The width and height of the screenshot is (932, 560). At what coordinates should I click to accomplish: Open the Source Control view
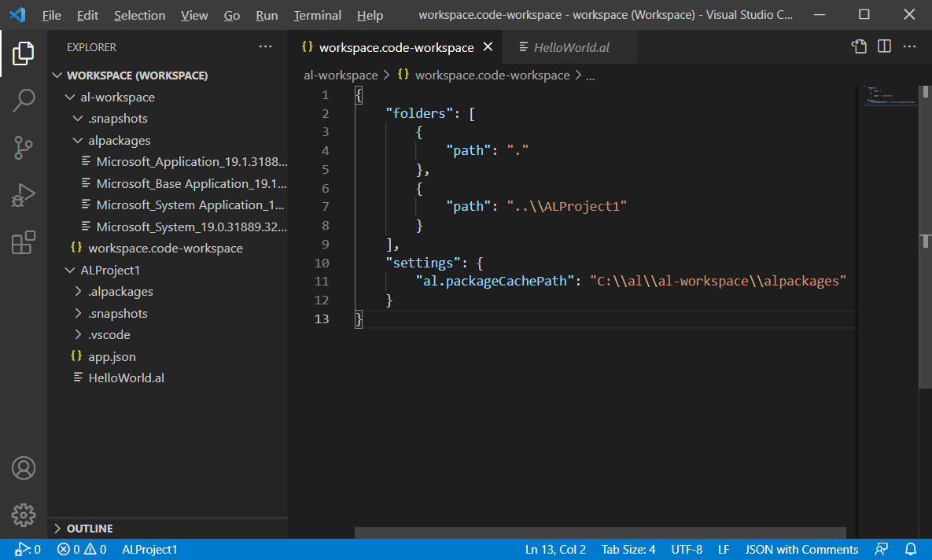[24, 148]
